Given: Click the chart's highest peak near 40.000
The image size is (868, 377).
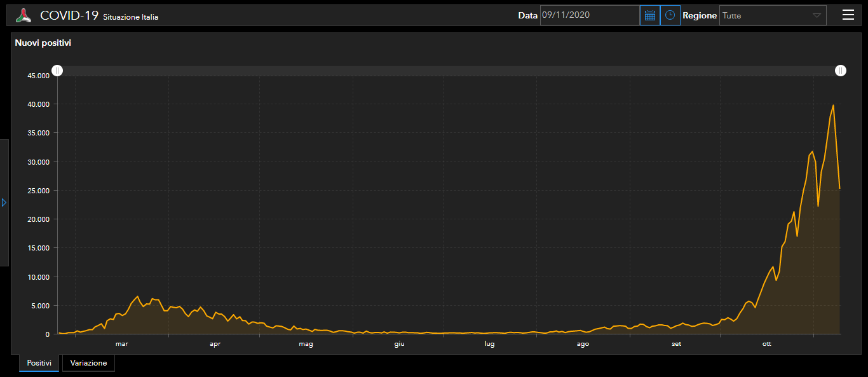Looking at the screenshot, I should point(833,106).
